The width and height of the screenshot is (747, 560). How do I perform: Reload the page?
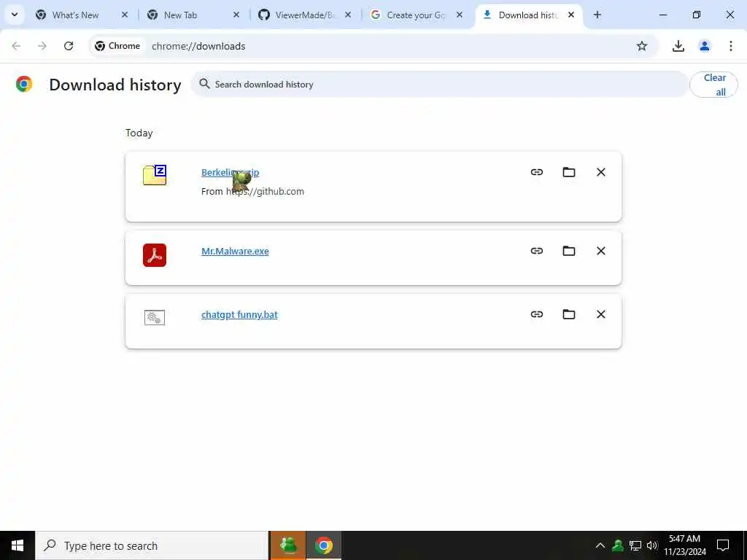coord(69,46)
